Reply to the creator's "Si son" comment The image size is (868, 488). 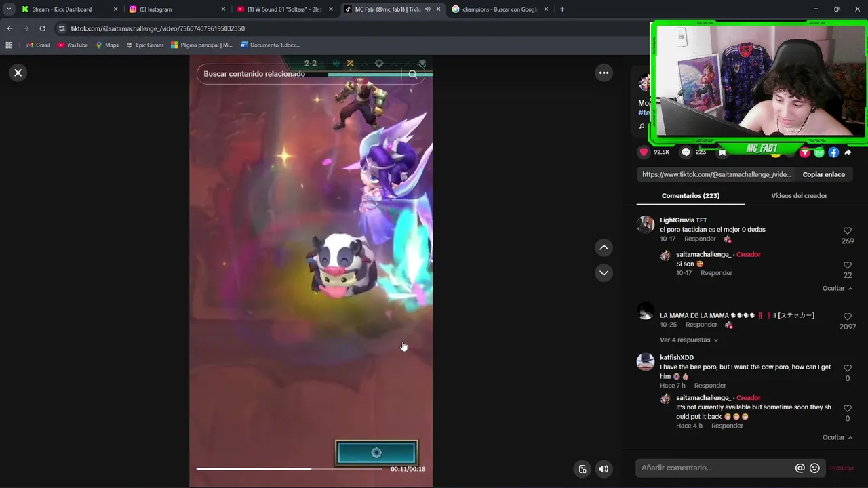pos(716,272)
